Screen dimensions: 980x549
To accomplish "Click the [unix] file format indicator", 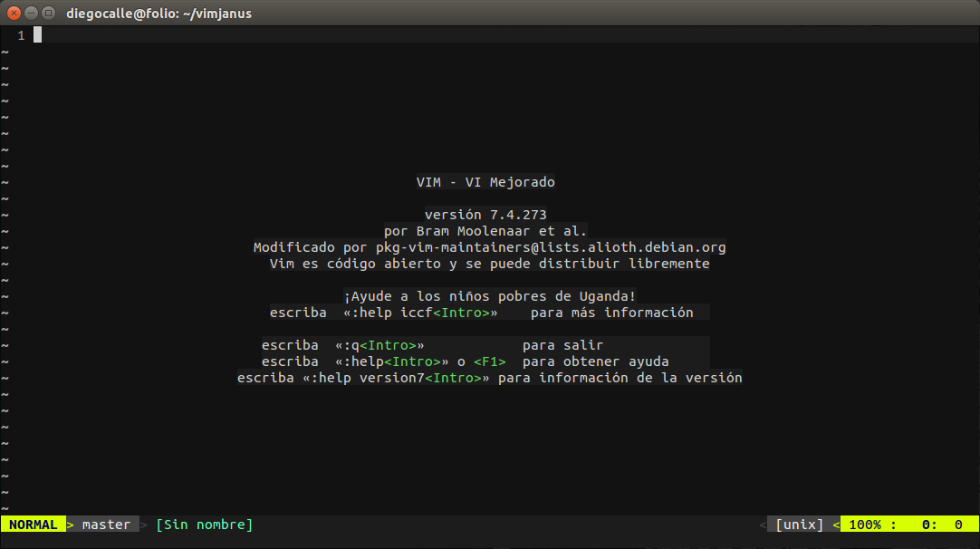I will [800, 524].
